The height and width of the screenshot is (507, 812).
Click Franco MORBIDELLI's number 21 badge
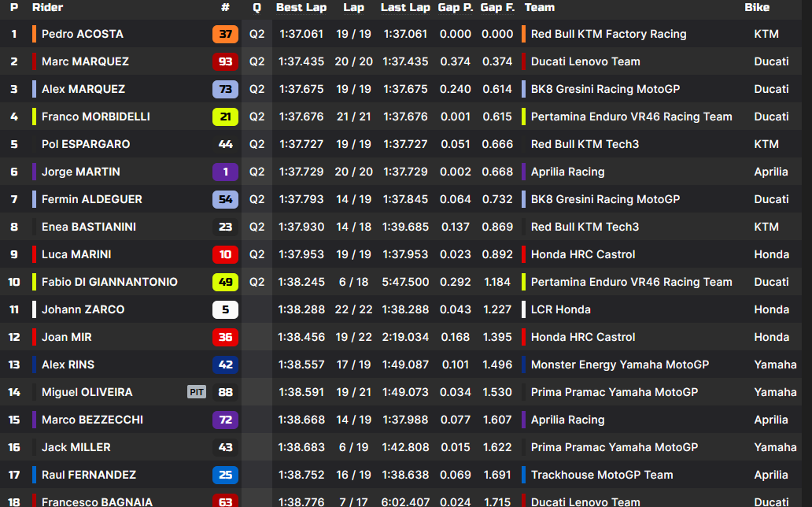tap(225, 117)
